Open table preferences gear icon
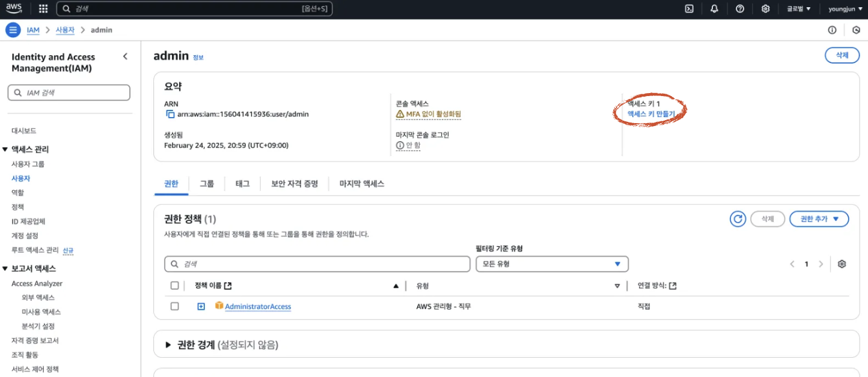This screenshot has height=377, width=868. click(842, 264)
